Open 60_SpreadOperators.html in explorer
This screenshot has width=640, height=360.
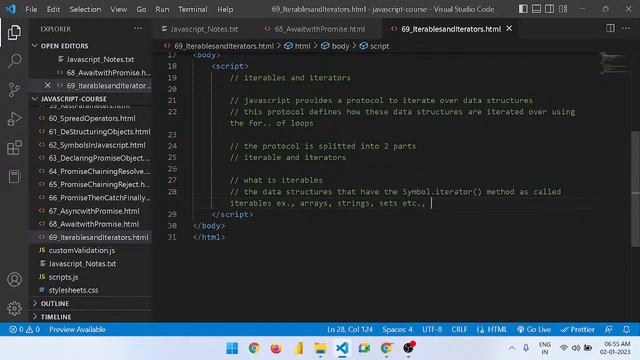(x=92, y=118)
